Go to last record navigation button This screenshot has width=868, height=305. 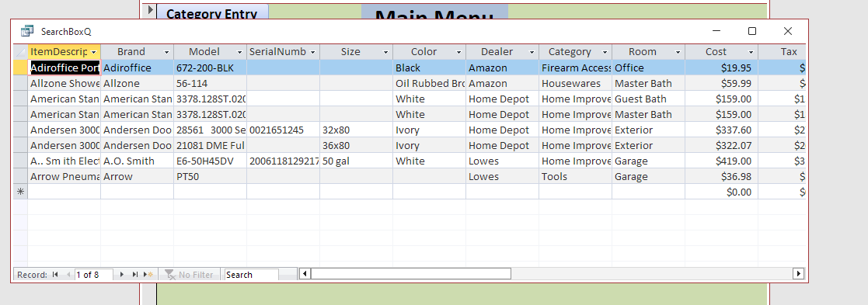134,275
